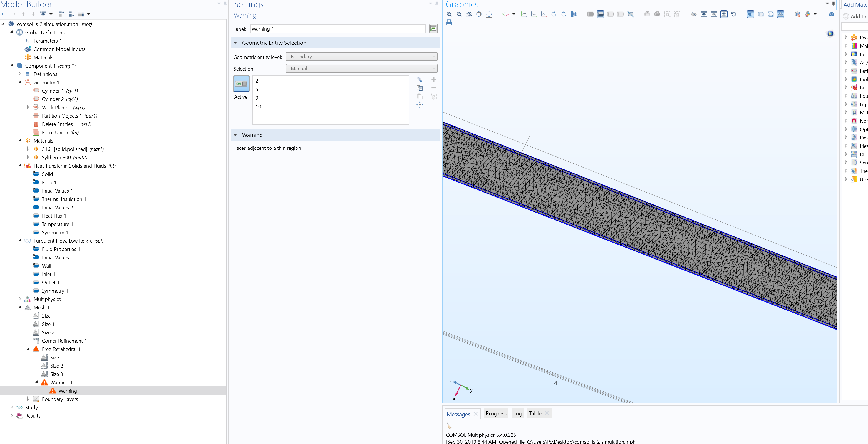Open the Geometric entity level dropdown
868x444 pixels.
coord(361,57)
